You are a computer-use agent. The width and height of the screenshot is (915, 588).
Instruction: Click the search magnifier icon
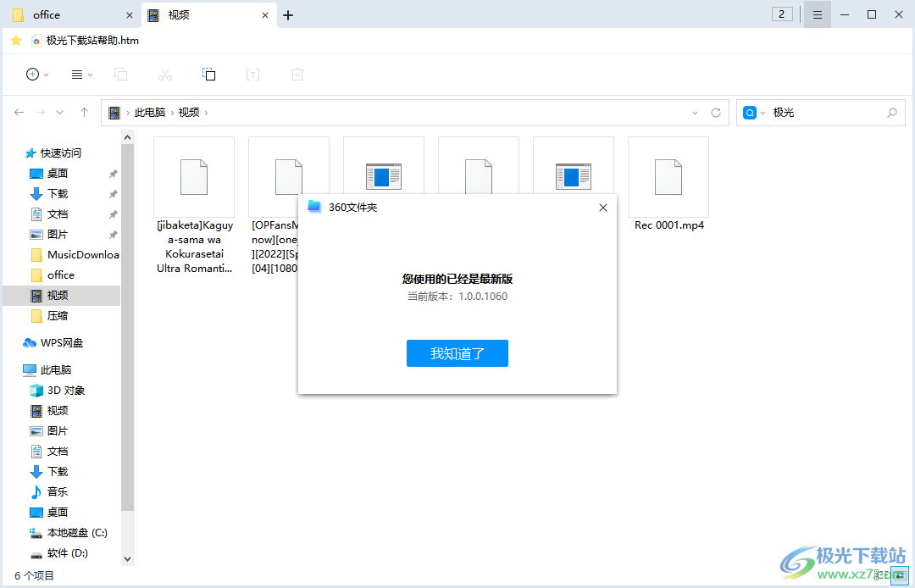(x=891, y=113)
